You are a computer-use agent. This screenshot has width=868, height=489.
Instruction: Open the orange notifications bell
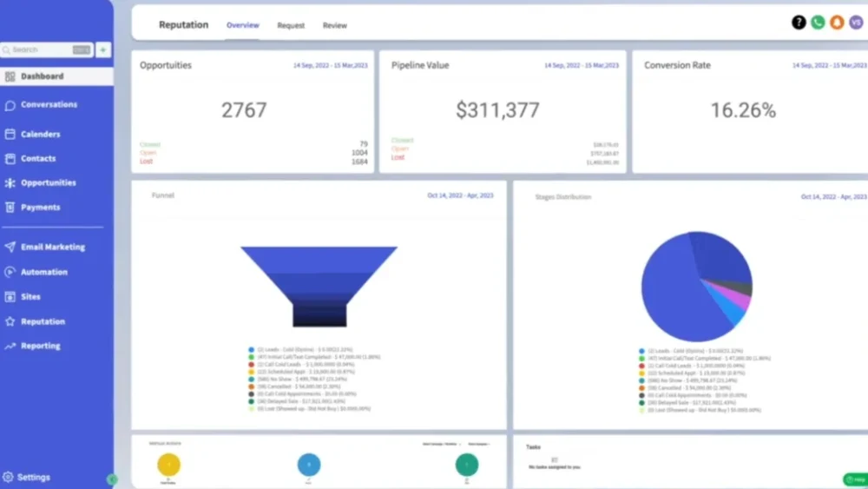[x=837, y=23]
